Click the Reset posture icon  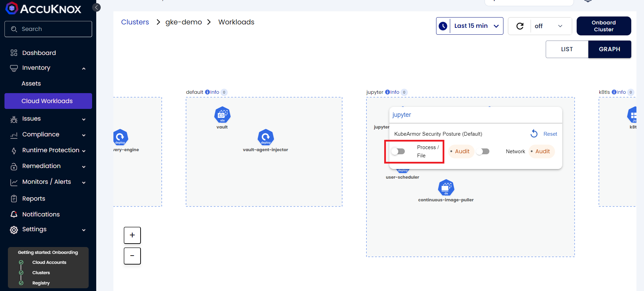point(534,134)
